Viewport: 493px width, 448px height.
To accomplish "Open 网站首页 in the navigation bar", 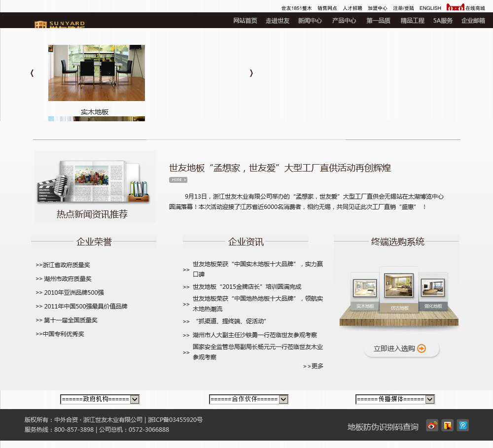I will 245,21.
